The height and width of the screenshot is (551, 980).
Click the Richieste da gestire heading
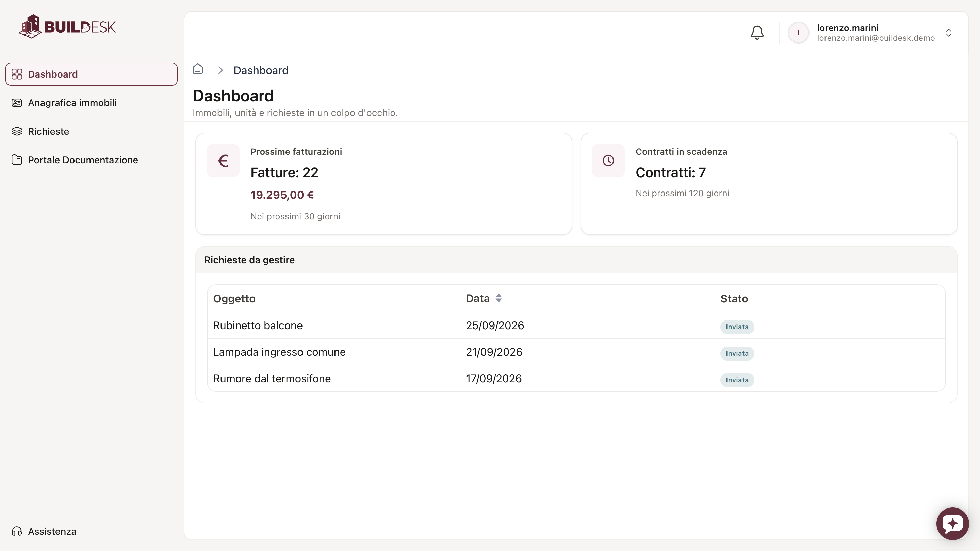249,260
